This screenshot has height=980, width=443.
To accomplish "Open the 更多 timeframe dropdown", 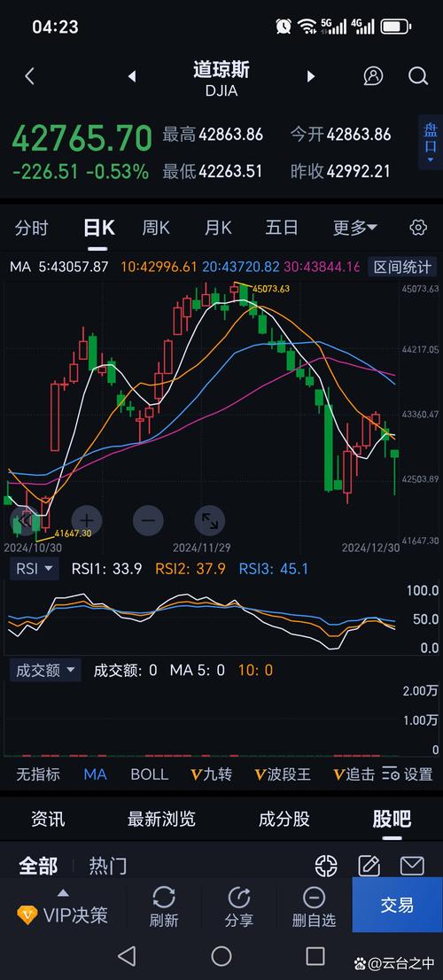I will [354, 228].
